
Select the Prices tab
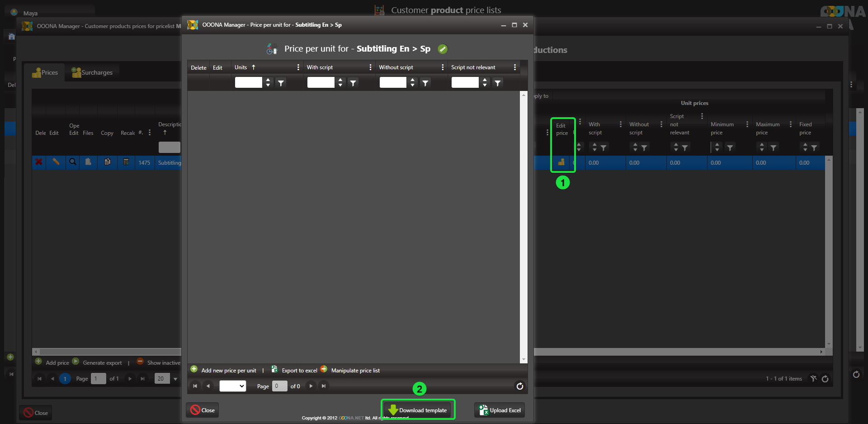[45, 72]
